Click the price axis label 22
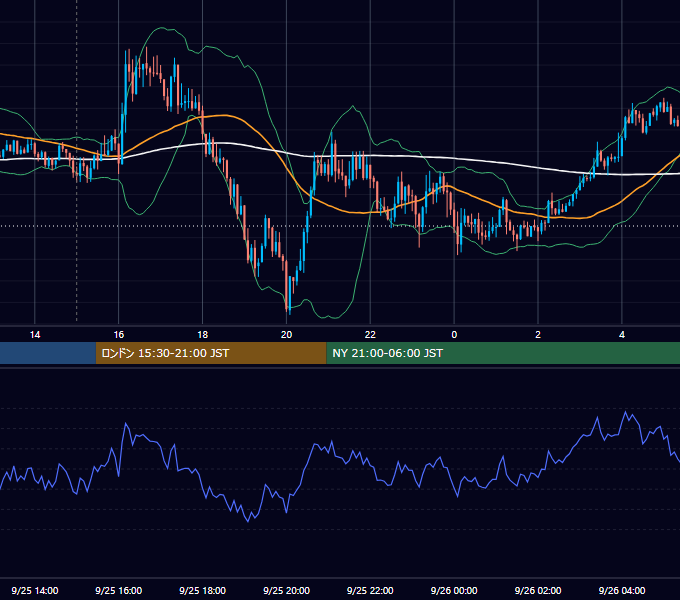This screenshot has height=600, width=680. pos(370,335)
